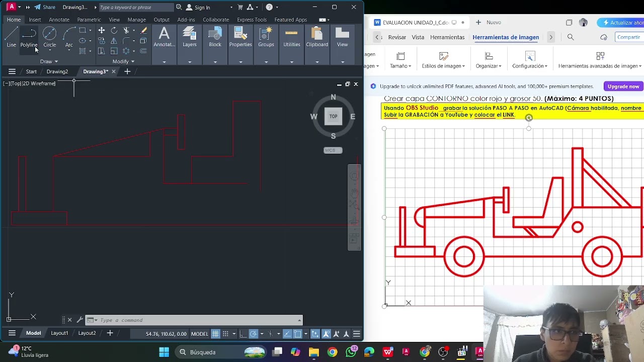Expand the Draw panel dropdown

pyautogui.click(x=49, y=61)
